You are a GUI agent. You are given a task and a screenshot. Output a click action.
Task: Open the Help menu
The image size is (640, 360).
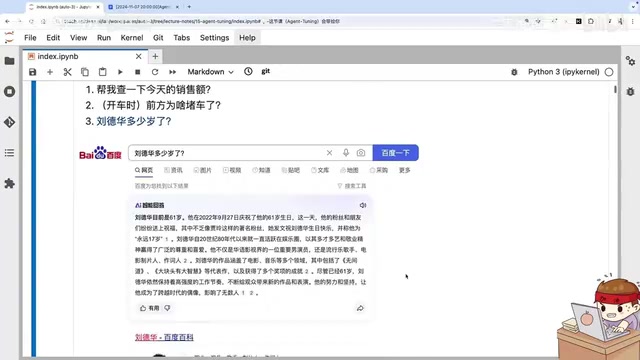(x=247, y=38)
